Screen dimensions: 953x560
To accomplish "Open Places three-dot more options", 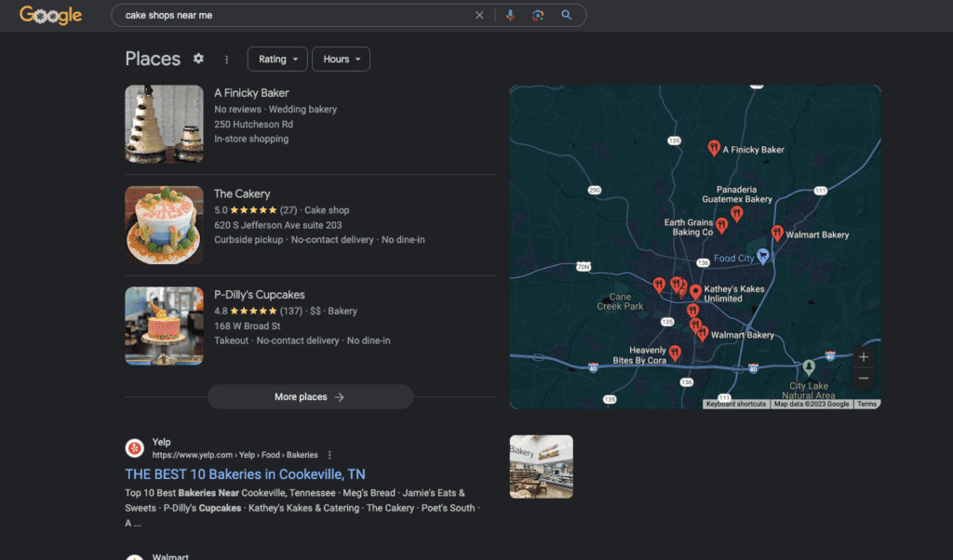I will pyautogui.click(x=227, y=60).
